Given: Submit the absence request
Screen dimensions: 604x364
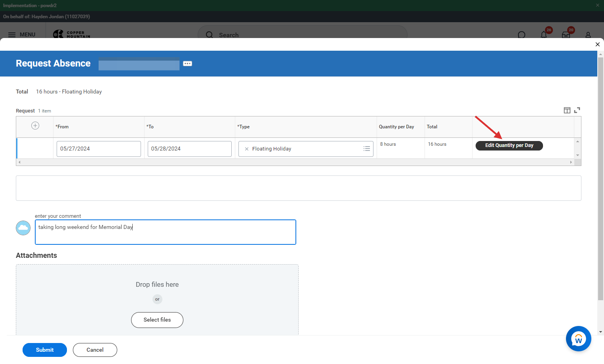Looking at the screenshot, I should tap(45, 350).
